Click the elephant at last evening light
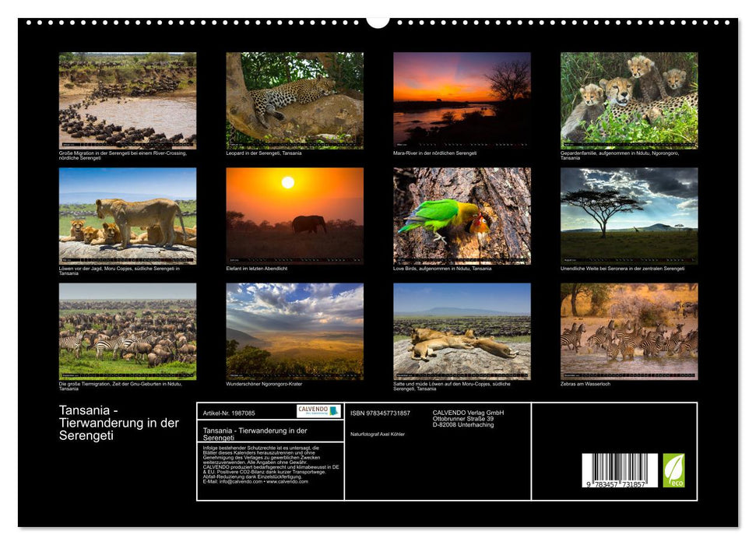Image resolution: width=756 pixels, height=545 pixels. pos(295,217)
